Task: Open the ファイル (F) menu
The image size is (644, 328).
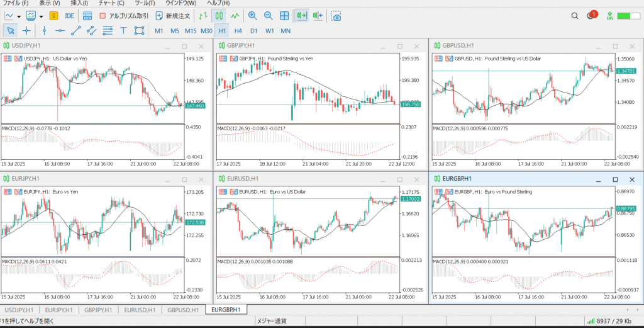Action: [16, 3]
